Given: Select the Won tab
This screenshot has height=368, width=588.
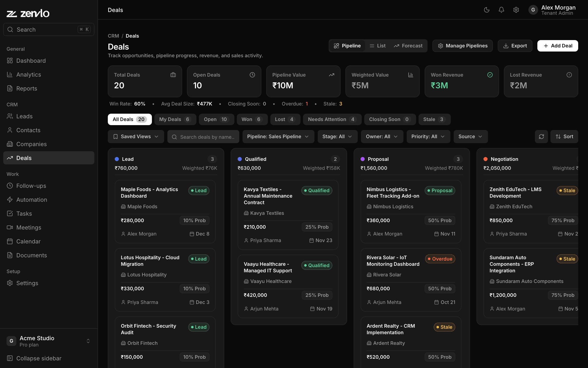Looking at the screenshot, I should click(252, 119).
